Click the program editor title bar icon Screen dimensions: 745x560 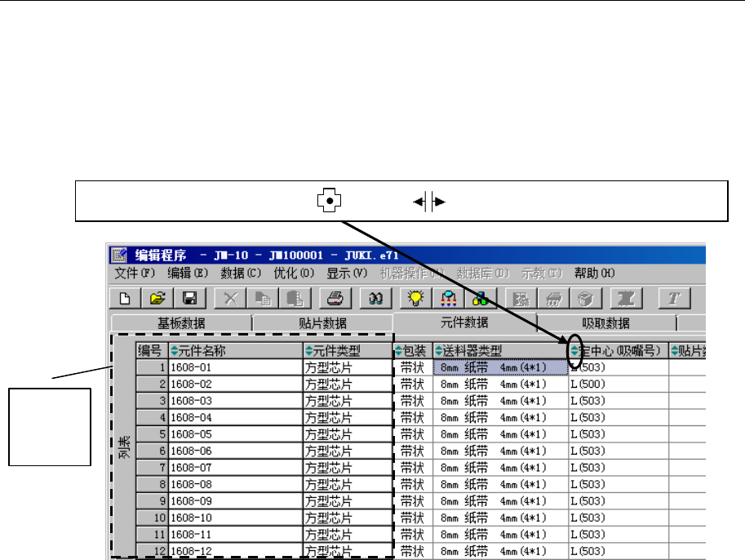119,256
